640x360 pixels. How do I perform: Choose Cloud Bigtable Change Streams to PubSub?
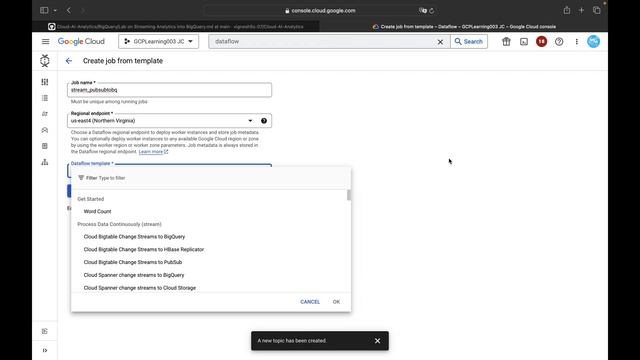tap(133, 262)
